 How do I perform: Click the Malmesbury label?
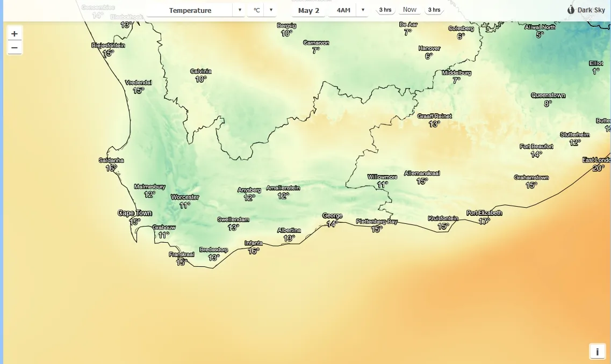(150, 187)
